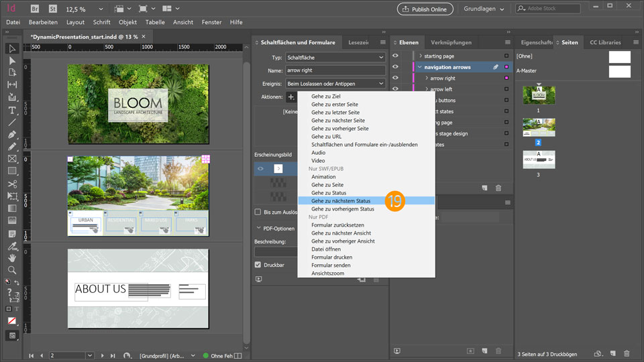The height and width of the screenshot is (362, 644).
Task: Select the Hand tool
Action: [x=12, y=258]
